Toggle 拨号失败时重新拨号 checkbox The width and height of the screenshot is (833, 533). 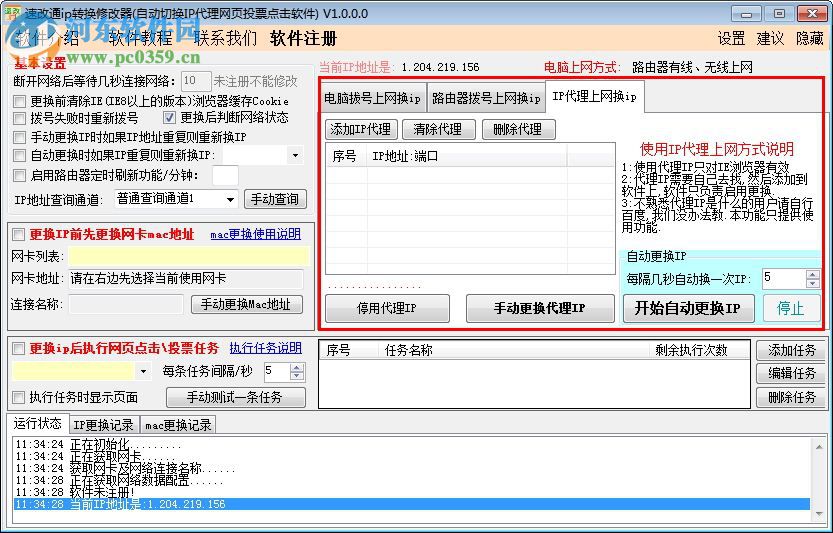[x=20, y=117]
